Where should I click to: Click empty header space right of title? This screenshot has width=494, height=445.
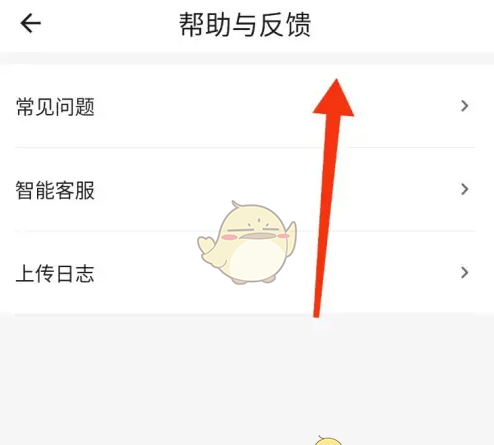[400, 24]
